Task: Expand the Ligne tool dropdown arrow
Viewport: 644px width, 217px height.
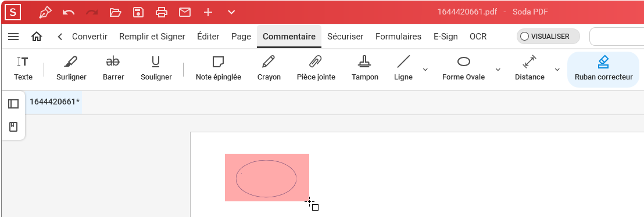Action: coord(425,69)
